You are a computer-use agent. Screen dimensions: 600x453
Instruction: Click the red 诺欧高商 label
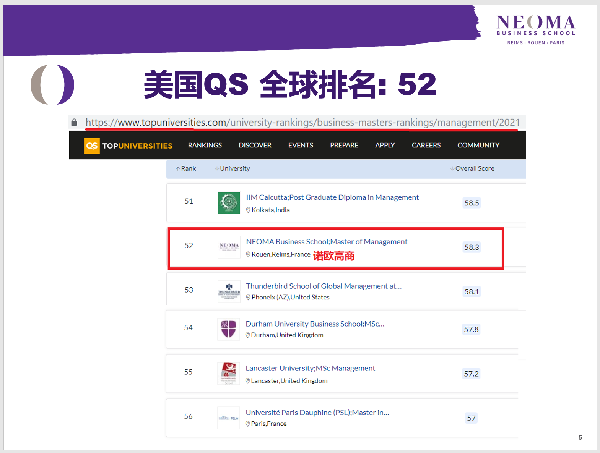coord(334,256)
